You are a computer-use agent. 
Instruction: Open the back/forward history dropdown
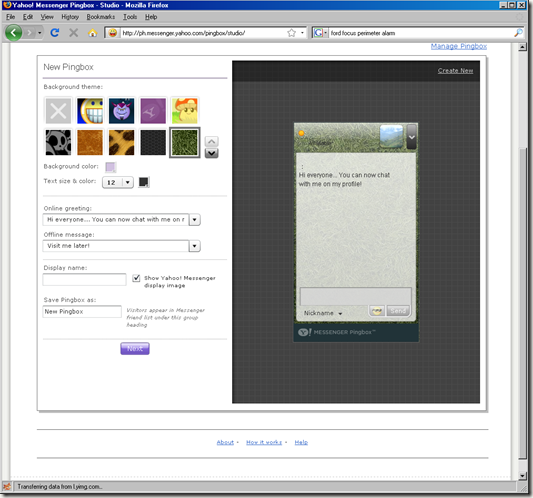(40, 33)
